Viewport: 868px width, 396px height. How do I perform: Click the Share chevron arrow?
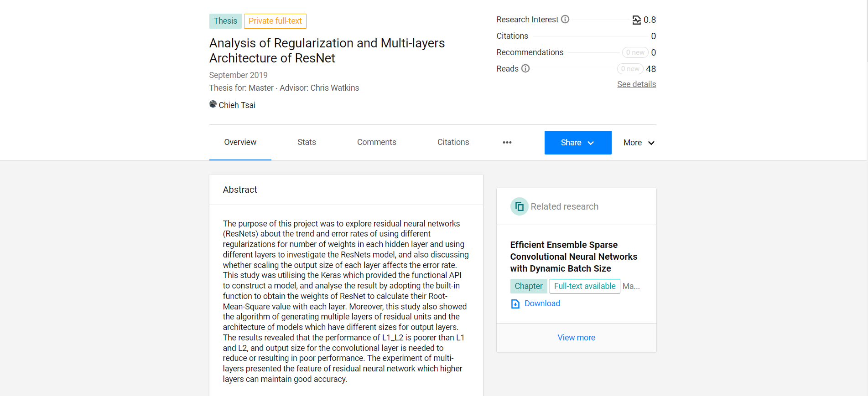pos(591,143)
